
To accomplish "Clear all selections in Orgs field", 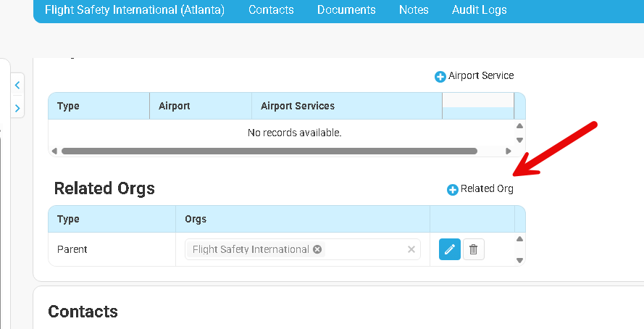I will click(411, 249).
